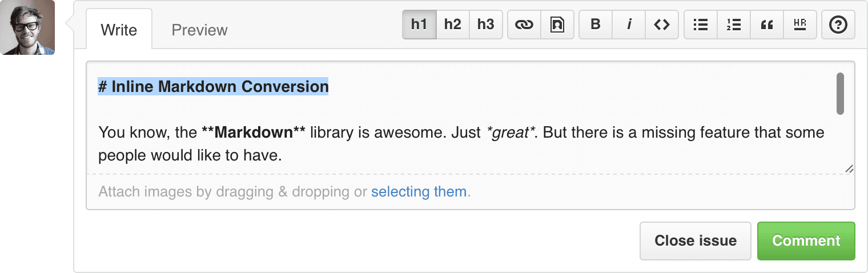Open Markdown help
868x273 pixels.
838,25
